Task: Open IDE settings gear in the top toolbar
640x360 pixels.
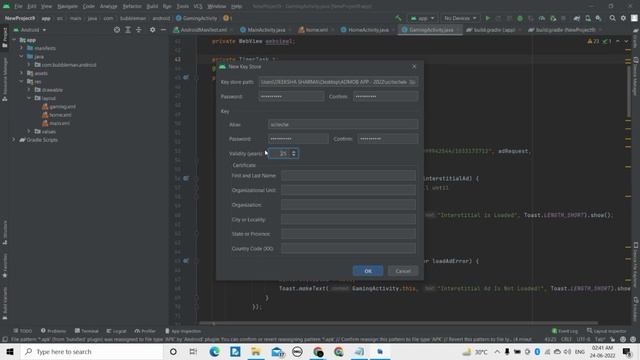Action: [x=623, y=18]
